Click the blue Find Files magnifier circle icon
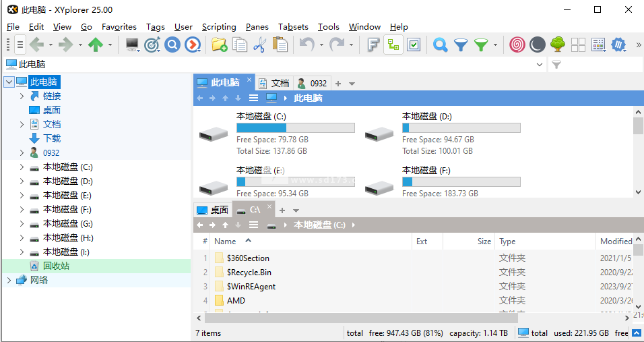This screenshot has width=644, height=342. pos(172,45)
